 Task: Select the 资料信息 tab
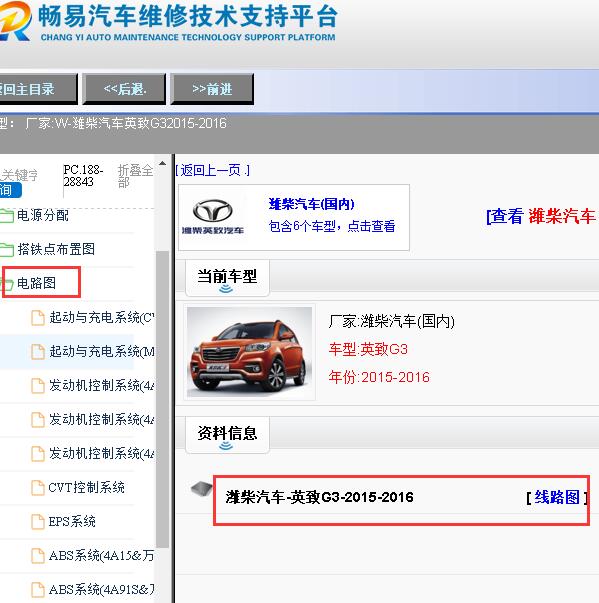[x=227, y=435]
